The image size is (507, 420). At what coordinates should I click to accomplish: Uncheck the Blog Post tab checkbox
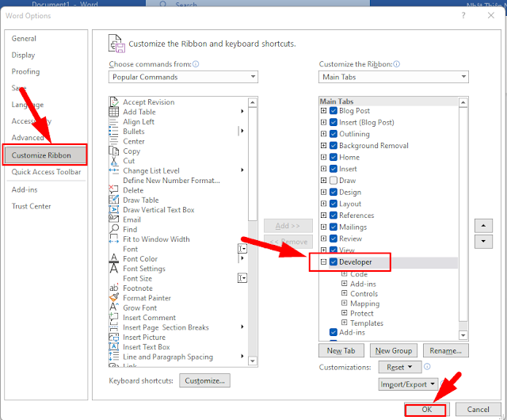(x=334, y=111)
